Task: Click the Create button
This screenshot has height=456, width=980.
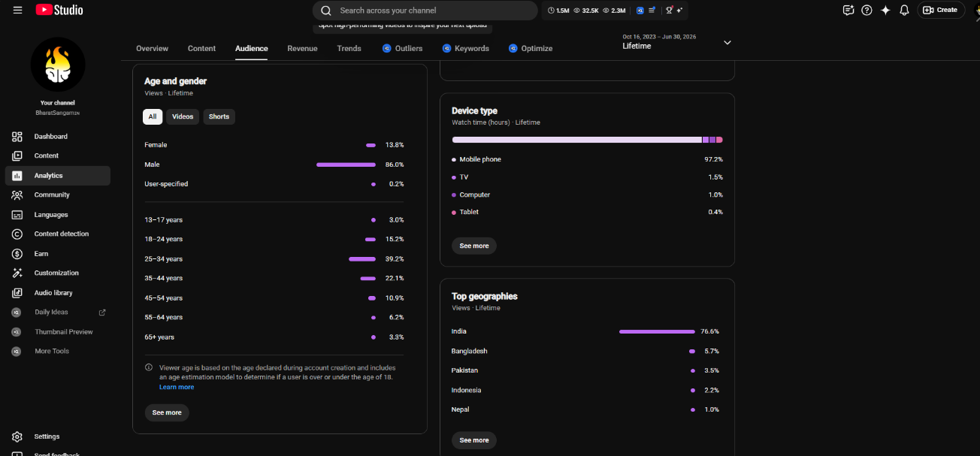Action: [x=941, y=11]
